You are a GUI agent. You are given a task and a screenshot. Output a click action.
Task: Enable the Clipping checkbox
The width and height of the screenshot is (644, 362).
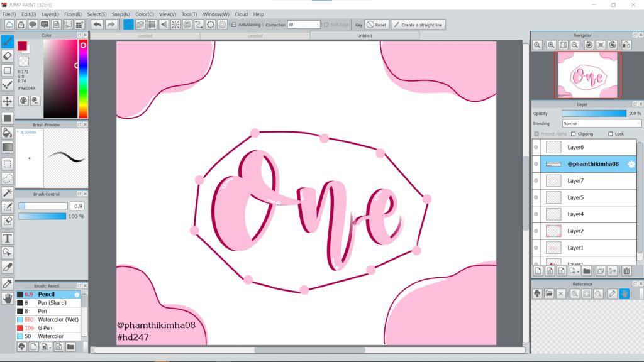point(574,134)
